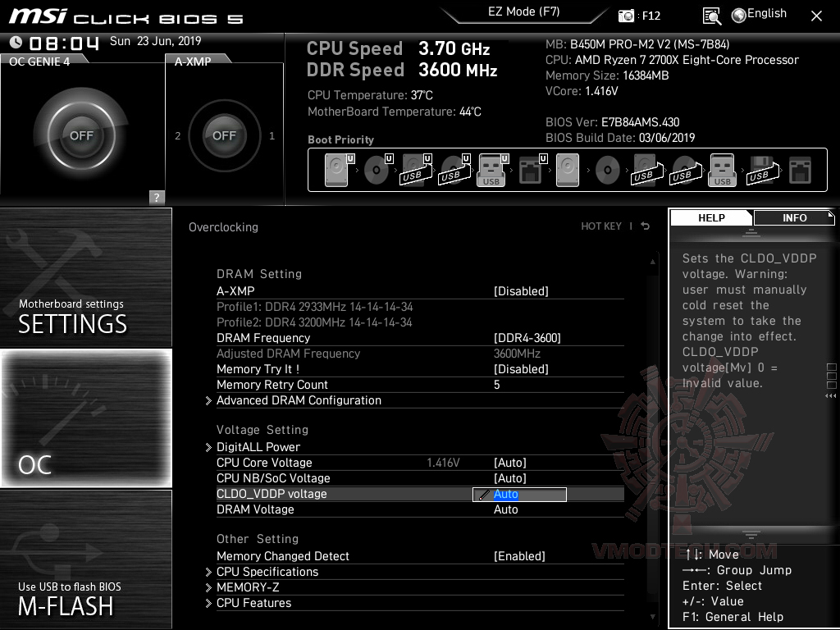Select the first hard disk boot device icon
This screenshot has width=840, height=630.
337,170
